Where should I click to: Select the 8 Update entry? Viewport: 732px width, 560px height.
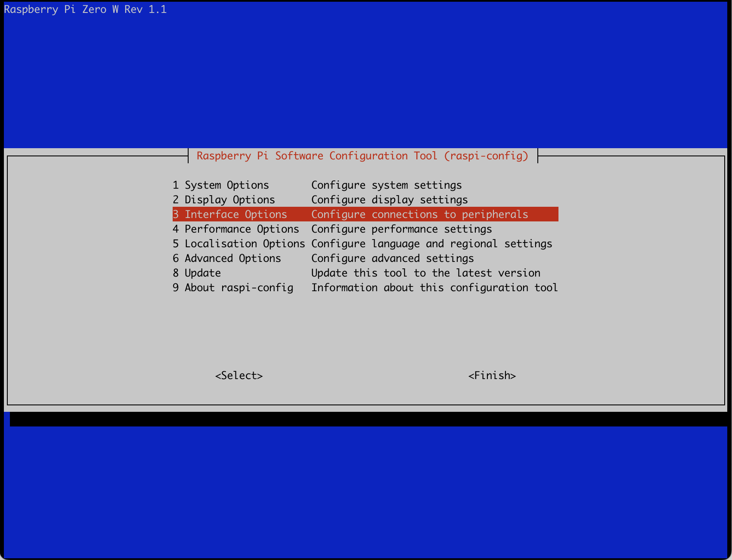365,273
